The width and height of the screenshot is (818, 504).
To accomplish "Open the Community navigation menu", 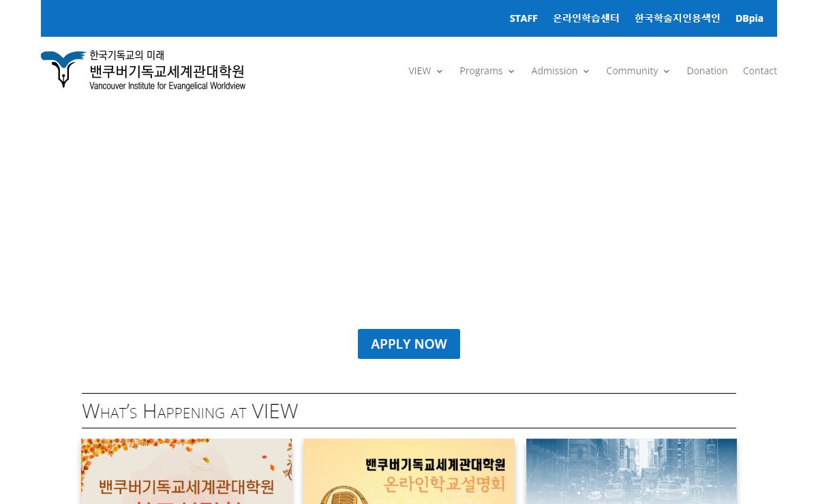I will (632, 71).
